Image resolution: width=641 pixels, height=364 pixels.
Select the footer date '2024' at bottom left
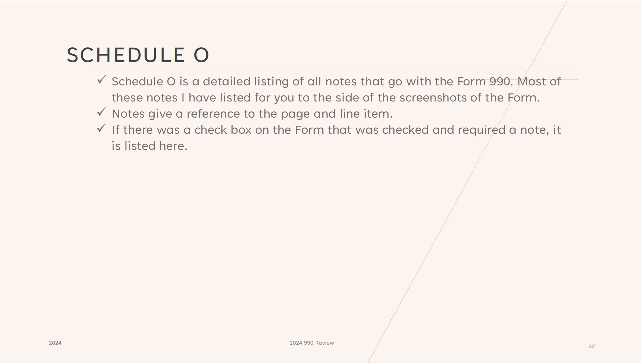[55, 343]
